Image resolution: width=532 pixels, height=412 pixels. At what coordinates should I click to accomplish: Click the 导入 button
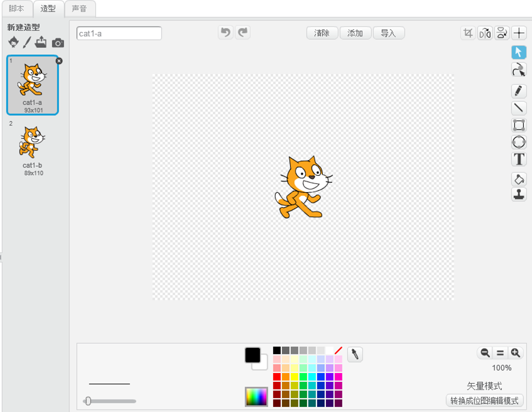pyautogui.click(x=389, y=33)
